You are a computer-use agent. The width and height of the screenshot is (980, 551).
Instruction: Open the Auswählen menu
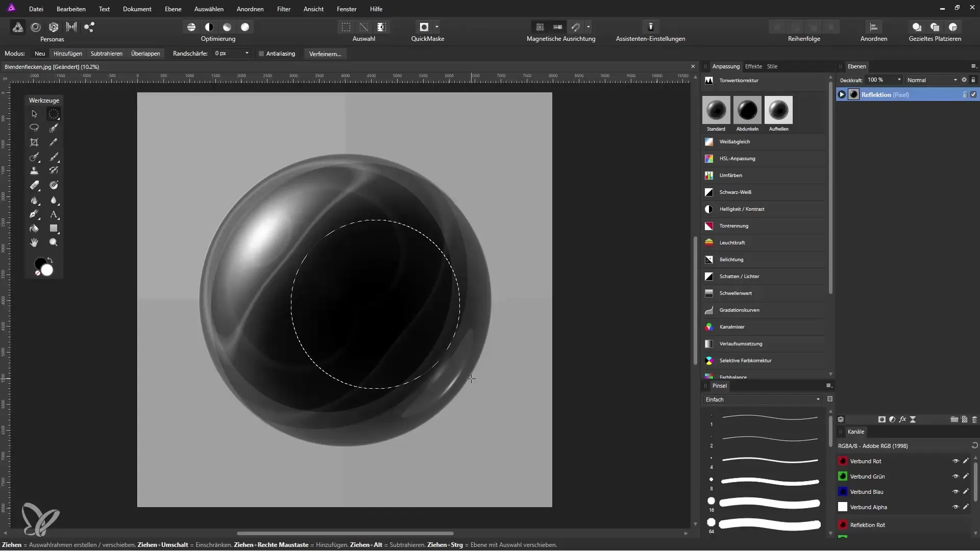tap(209, 9)
